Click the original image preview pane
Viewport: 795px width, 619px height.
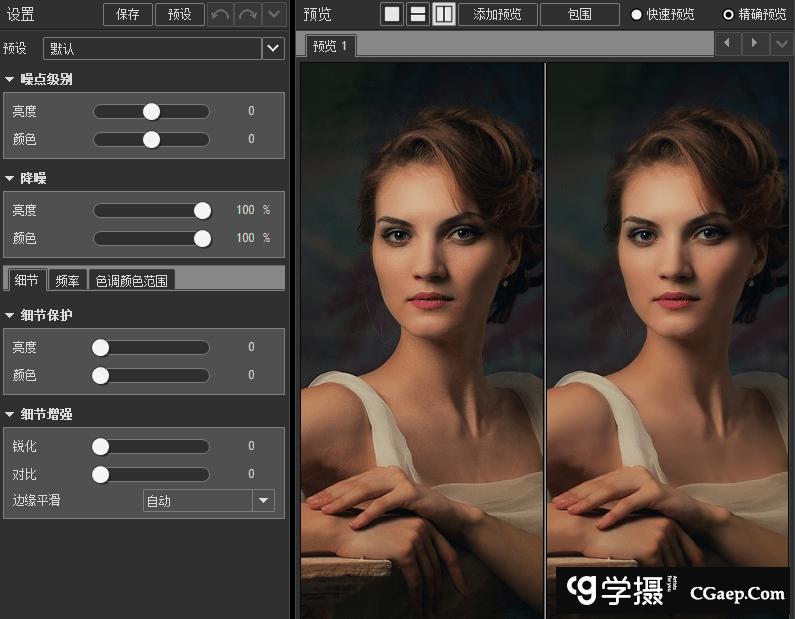(422, 340)
